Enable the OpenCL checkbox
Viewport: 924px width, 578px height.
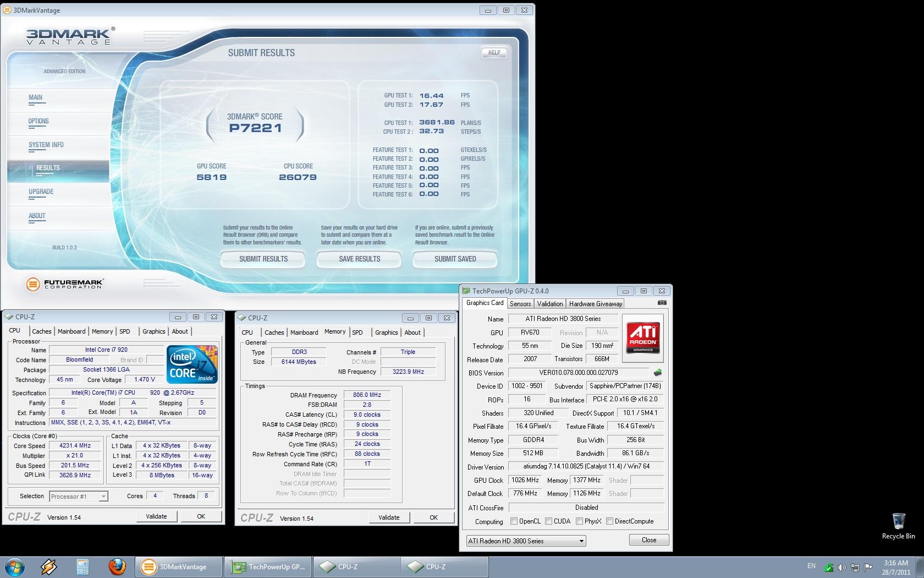[x=514, y=521]
